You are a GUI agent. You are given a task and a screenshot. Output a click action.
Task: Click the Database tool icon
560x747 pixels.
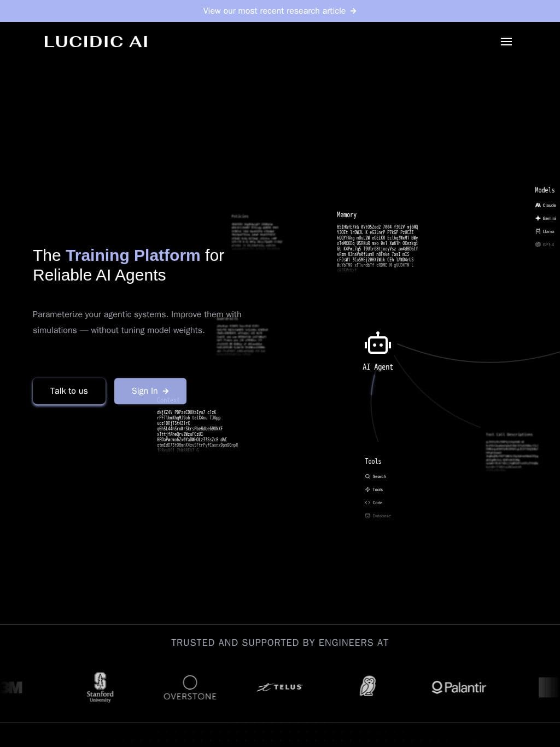367,516
